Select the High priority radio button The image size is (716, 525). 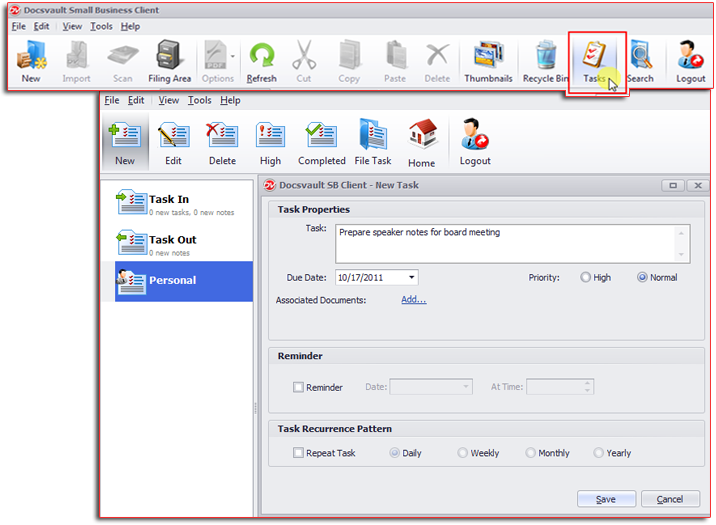[x=585, y=277]
